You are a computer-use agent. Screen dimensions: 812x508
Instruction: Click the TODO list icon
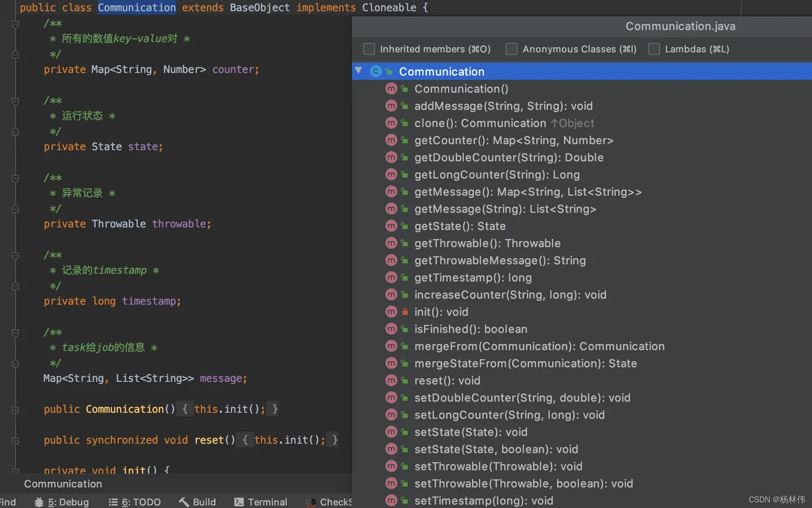click(x=113, y=502)
